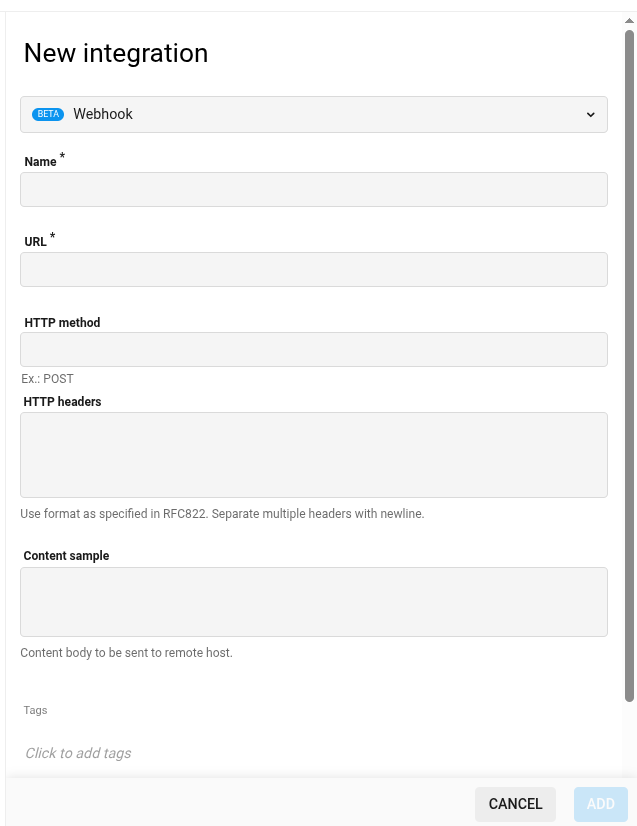Click the "Ex.: POST" helper text
Screen dimensions: 637x826
point(47,379)
